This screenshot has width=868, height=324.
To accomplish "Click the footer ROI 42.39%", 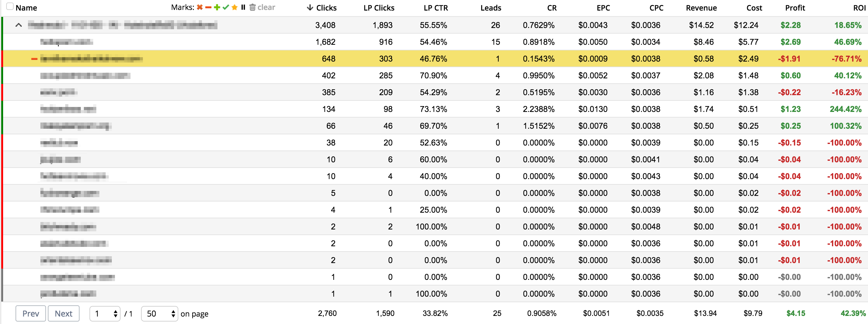I will pyautogui.click(x=853, y=313).
